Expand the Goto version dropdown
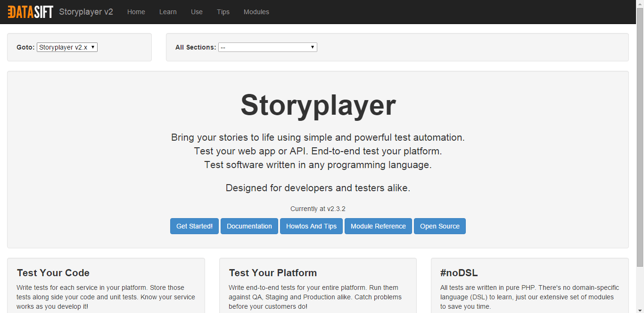This screenshot has height=313, width=644. point(67,47)
